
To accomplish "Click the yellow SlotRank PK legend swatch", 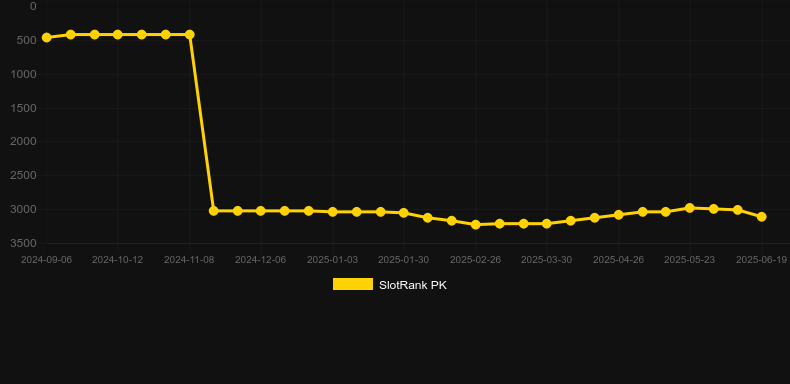I will tap(353, 284).
